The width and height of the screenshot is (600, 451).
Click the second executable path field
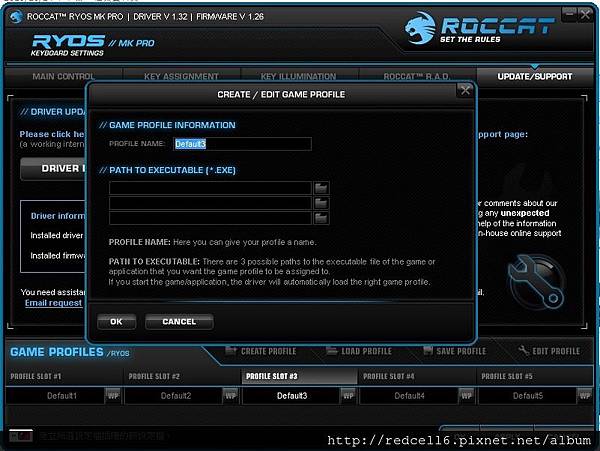pyautogui.click(x=210, y=203)
